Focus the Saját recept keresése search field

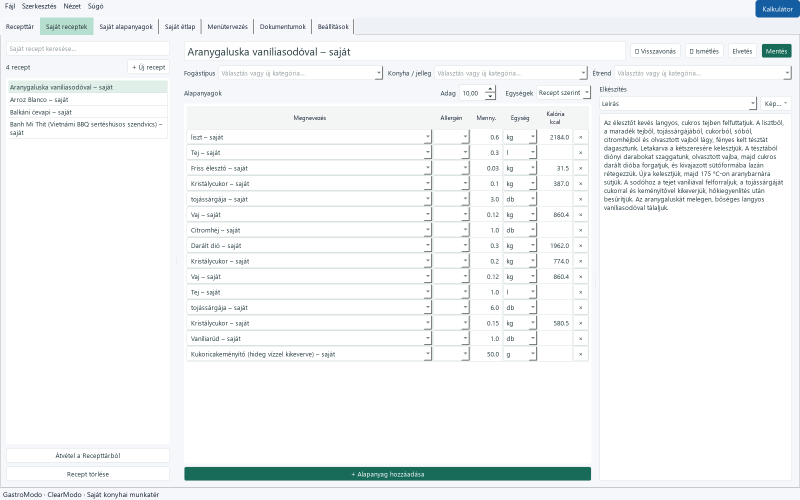click(88, 49)
